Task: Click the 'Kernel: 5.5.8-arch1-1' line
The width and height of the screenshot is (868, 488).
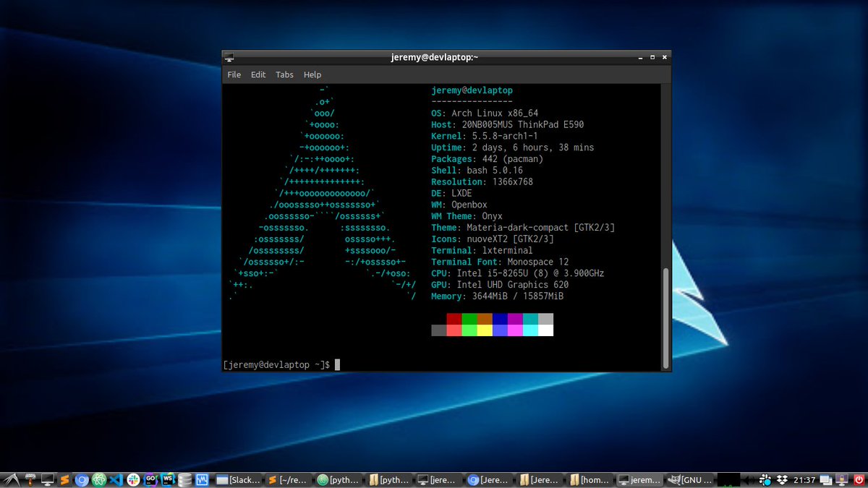Action: 485,136
